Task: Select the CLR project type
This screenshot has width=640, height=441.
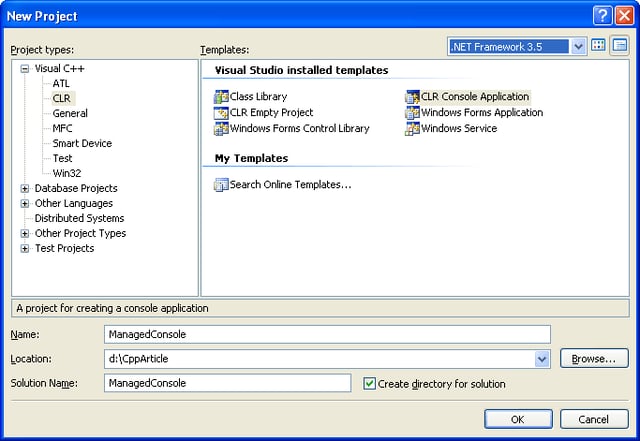Action: point(62,98)
